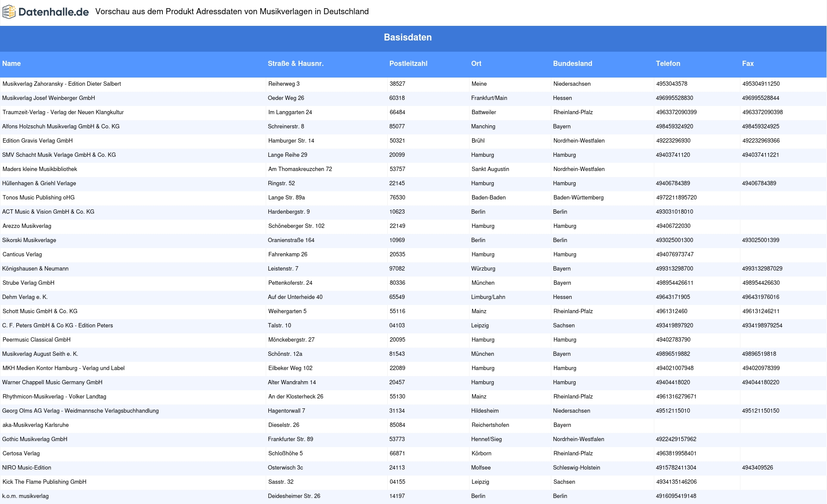Click state 'Schleswig-Holstein'
This screenshot has width=827, height=504.
point(576,468)
